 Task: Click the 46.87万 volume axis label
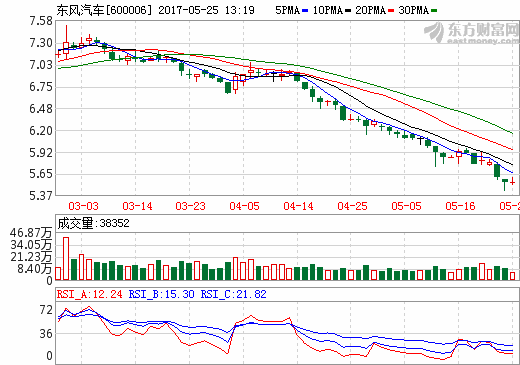click(31, 233)
